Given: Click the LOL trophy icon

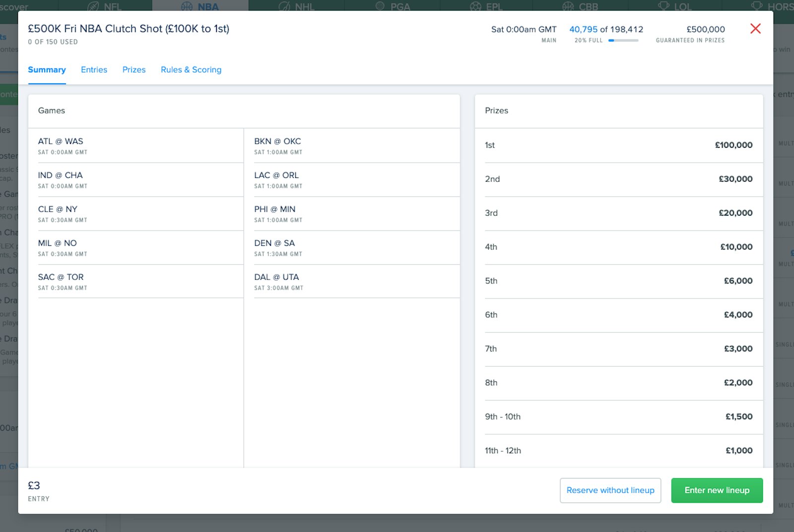Looking at the screenshot, I should (x=663, y=6).
